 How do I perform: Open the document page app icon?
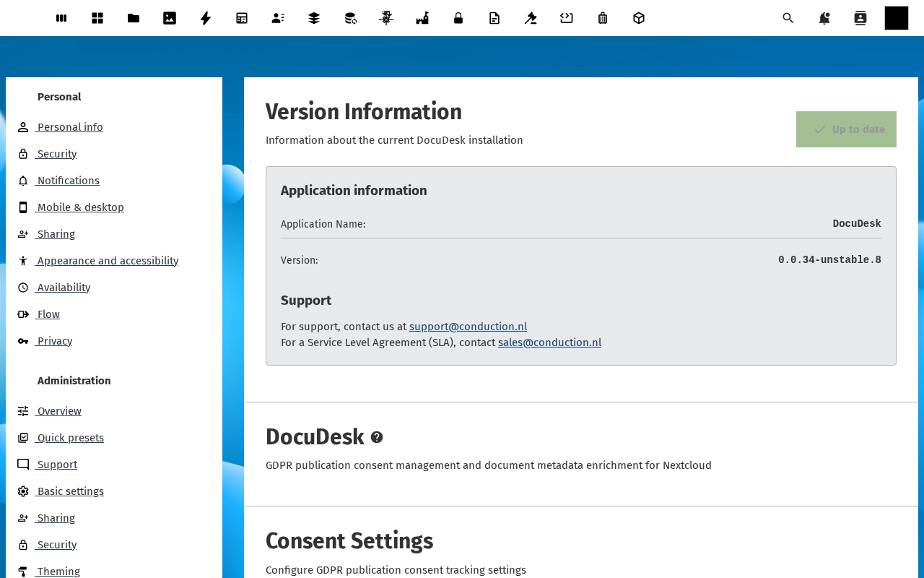(x=494, y=18)
